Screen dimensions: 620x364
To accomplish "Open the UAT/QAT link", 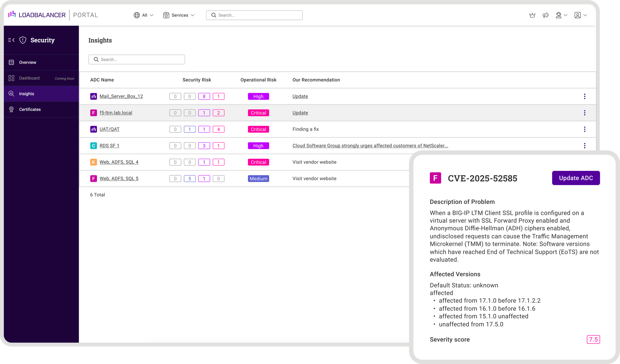I will (x=109, y=129).
